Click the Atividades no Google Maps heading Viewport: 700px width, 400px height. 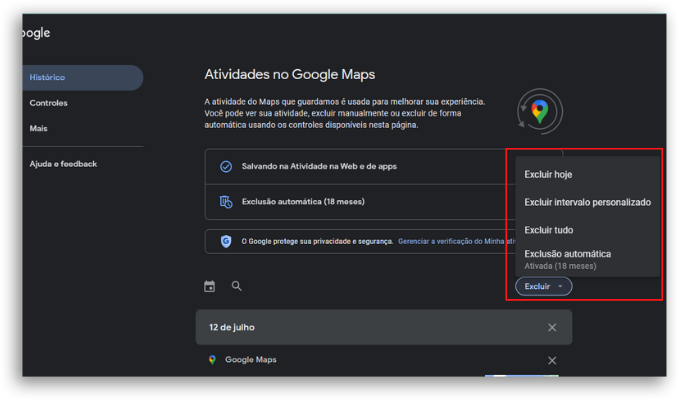point(290,74)
